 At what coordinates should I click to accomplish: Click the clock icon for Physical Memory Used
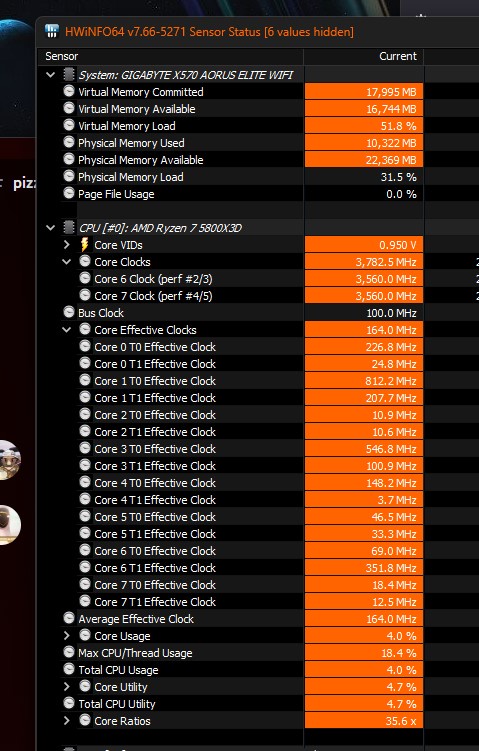click(x=69, y=142)
